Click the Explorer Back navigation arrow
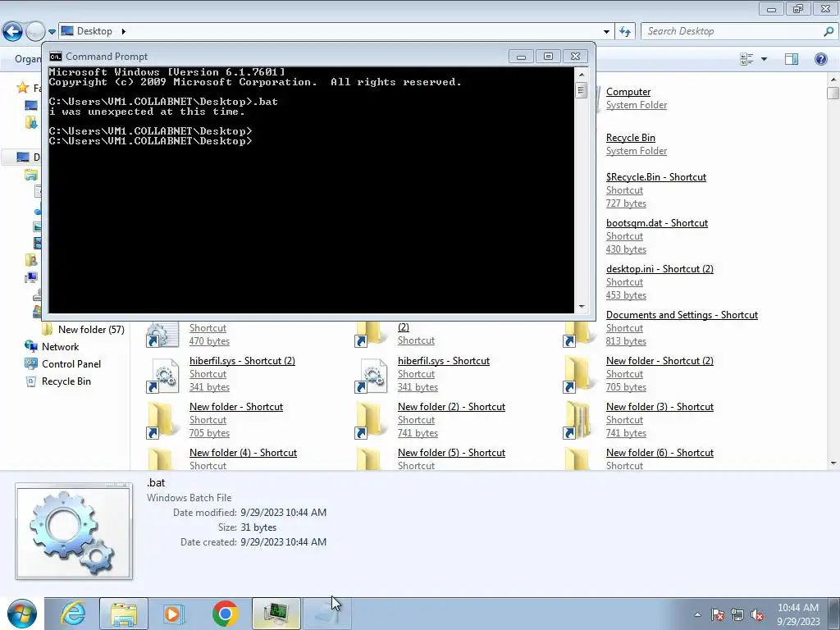The image size is (840, 630). (13, 32)
